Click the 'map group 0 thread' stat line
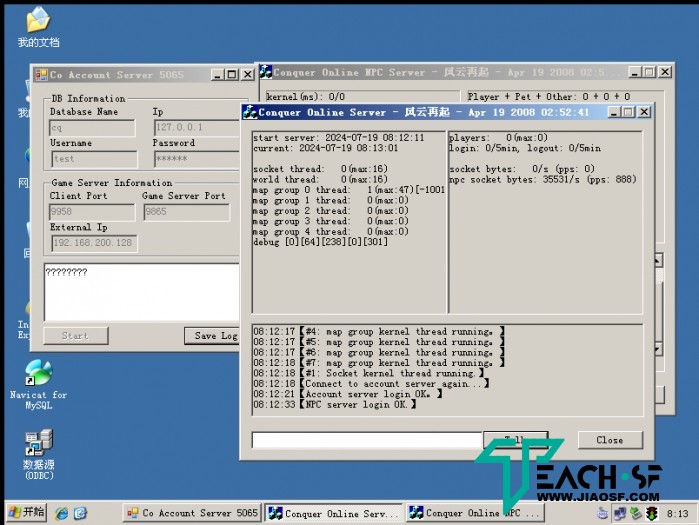 [349, 190]
